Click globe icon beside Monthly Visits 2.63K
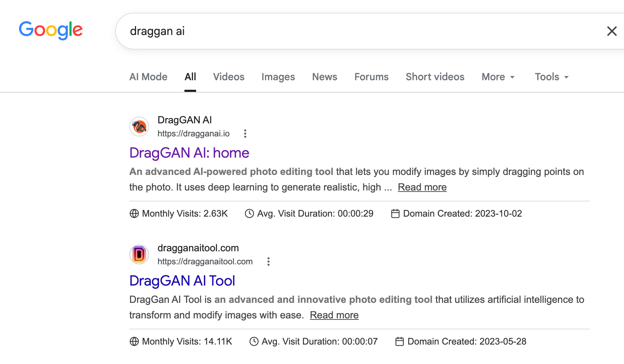This screenshot has height=364, width=624. pos(134,213)
